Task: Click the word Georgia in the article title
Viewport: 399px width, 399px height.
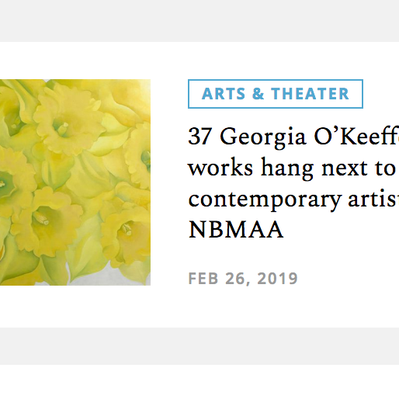Action: pyautogui.click(x=263, y=137)
